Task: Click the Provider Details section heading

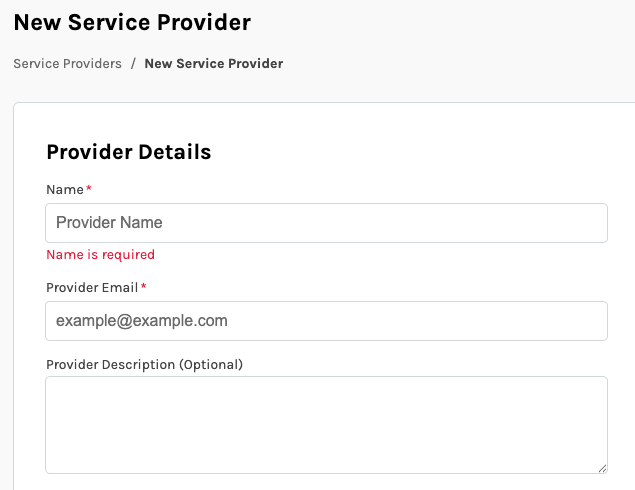Action: coord(128,152)
